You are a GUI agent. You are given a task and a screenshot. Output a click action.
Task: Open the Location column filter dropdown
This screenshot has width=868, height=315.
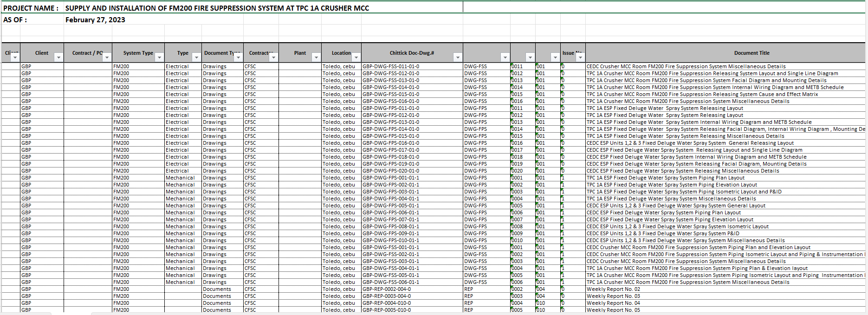tap(356, 57)
